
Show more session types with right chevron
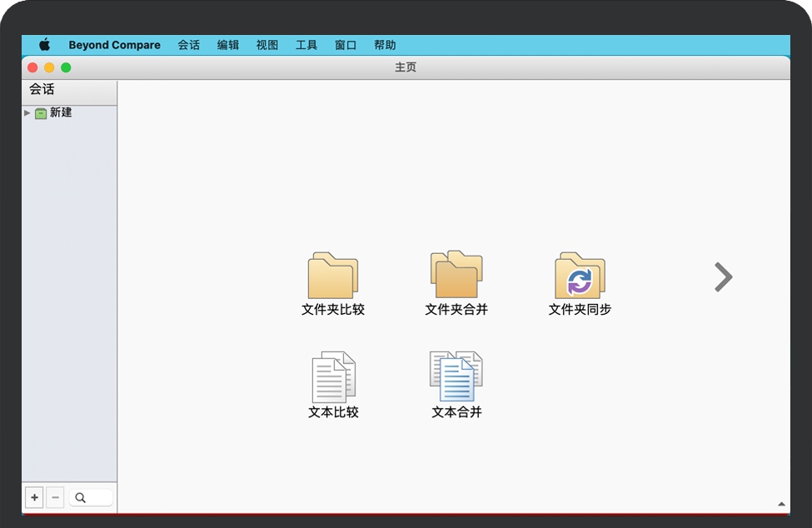point(723,277)
